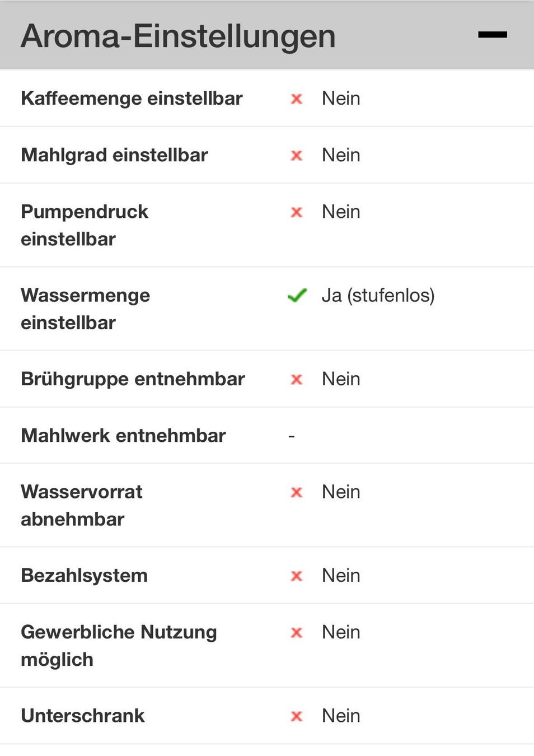Click red X icon beside Kaffeemenge einstellbar
Viewport: 534px width, 756px height.
point(297,99)
